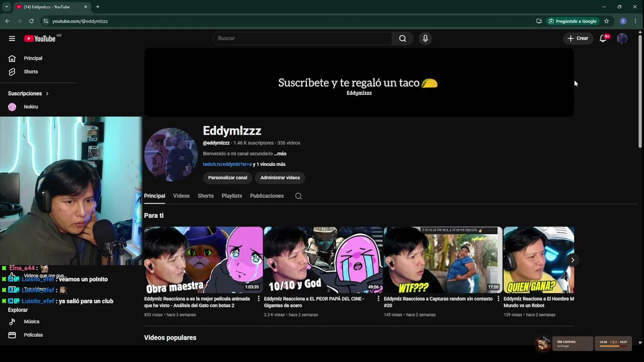Open the Crear button menu
This screenshot has height=362, width=644.
(x=578, y=38)
